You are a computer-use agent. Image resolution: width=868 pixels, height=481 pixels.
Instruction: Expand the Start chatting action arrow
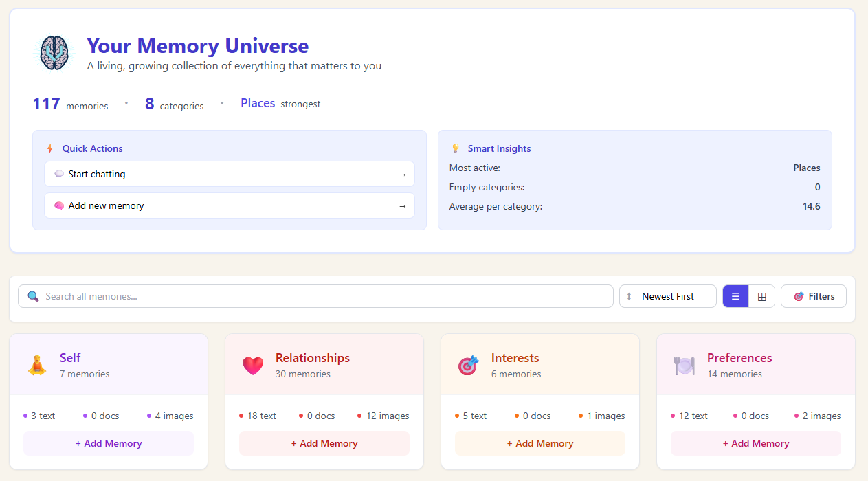pyautogui.click(x=403, y=174)
